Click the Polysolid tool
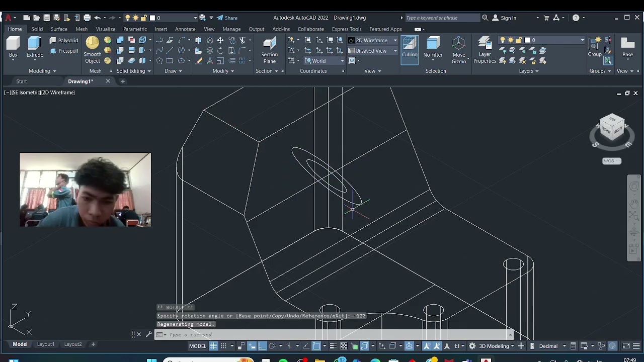Image resolution: width=644 pixels, height=362 pixels. coord(63,40)
